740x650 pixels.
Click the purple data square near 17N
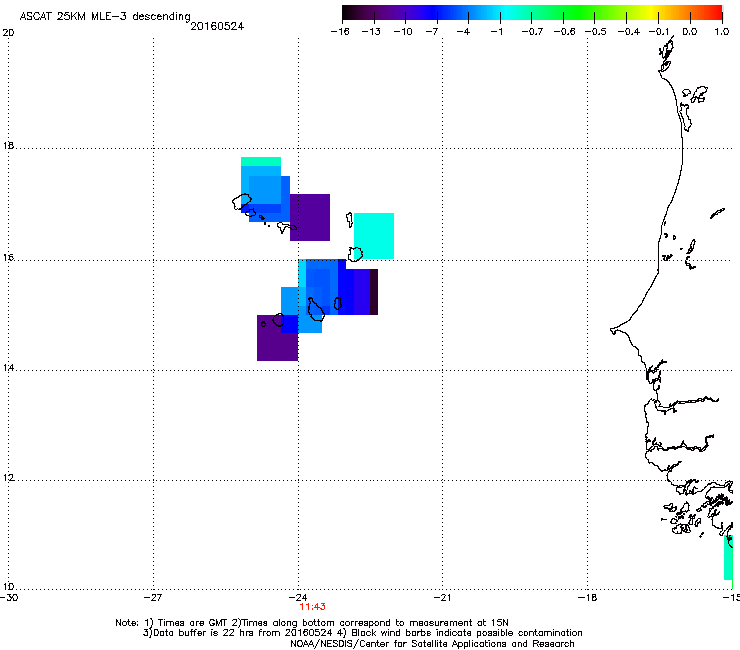point(310,217)
